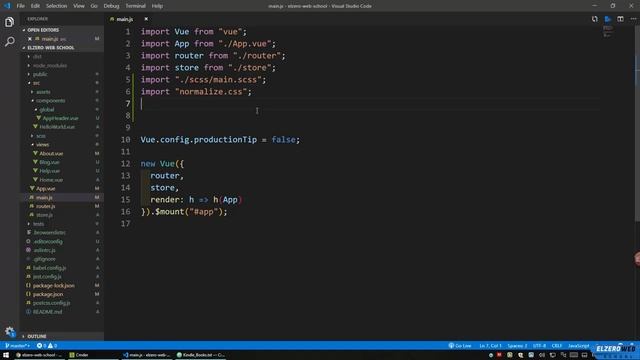Open README.md file in explorer
Viewport: 640px width, 360px height.
47,312
